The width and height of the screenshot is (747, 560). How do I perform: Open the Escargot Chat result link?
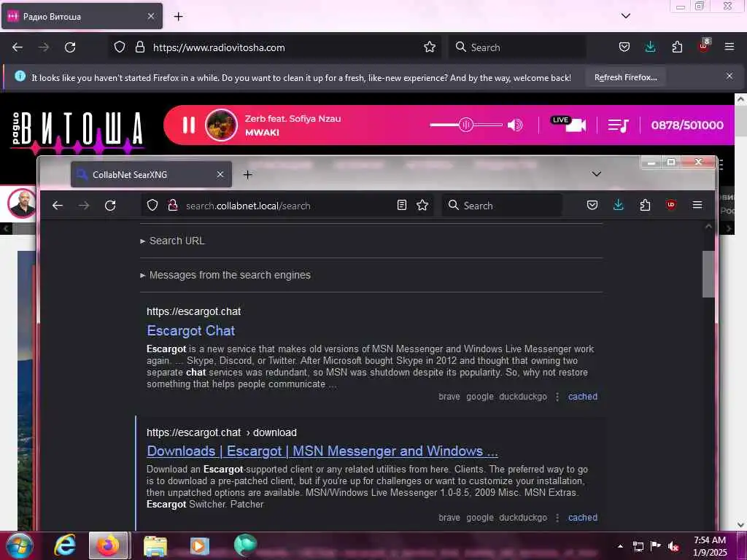(190, 330)
